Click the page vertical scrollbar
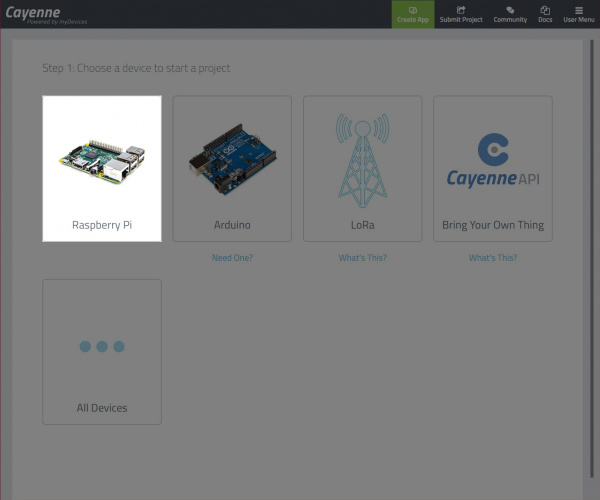This screenshot has height=500, width=600. 592,258
